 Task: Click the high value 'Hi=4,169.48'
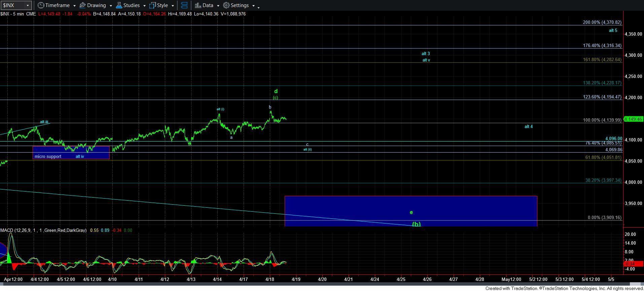click(x=180, y=14)
